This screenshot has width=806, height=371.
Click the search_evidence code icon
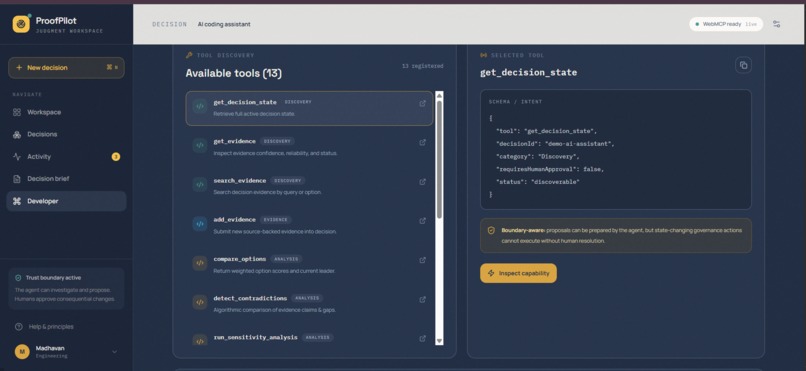tap(200, 184)
